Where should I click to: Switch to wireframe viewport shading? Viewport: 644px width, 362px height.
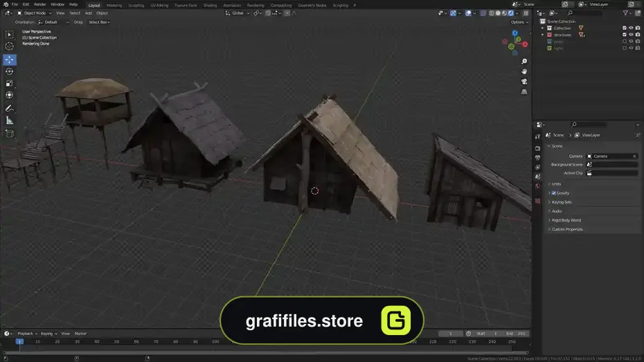492,13
